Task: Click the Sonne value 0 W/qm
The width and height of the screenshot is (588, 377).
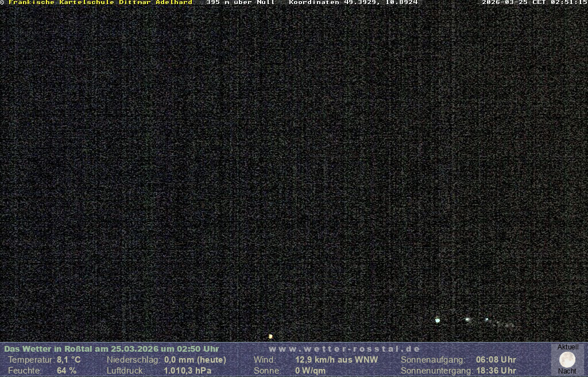Action: 310,371
